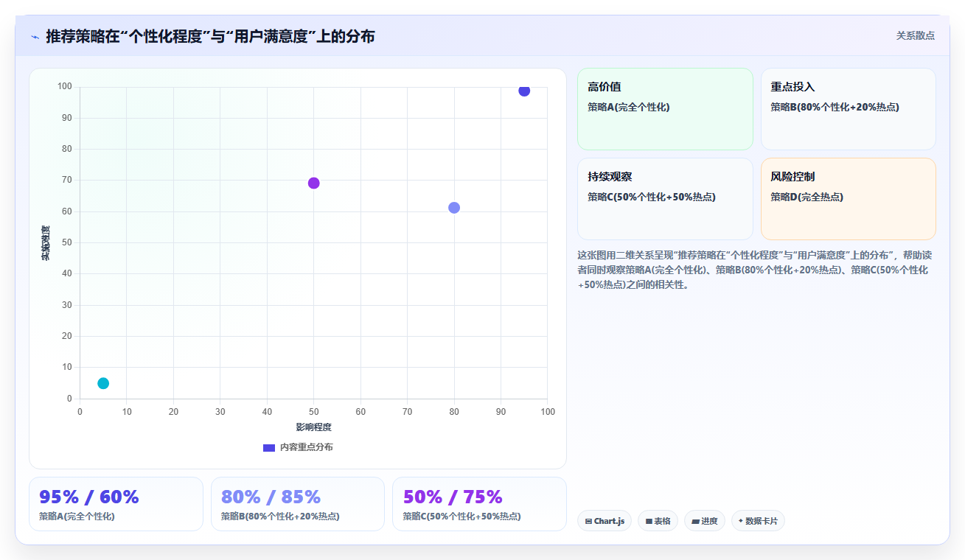Screen dimensions: 965x560
Task: Click the bar icon in the 进度 chip
Action: click(695, 521)
